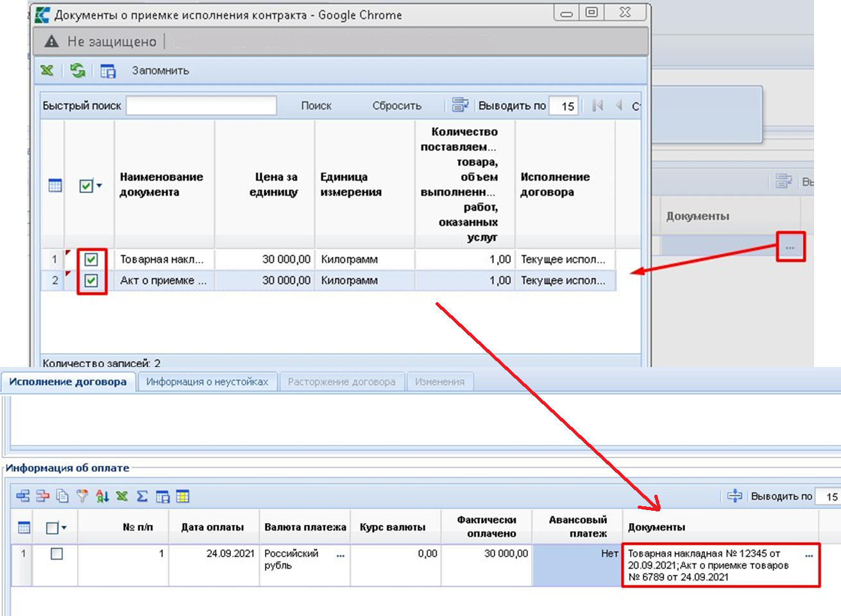Open the Изменения tab
The width and height of the screenshot is (841, 616).
tap(439, 382)
